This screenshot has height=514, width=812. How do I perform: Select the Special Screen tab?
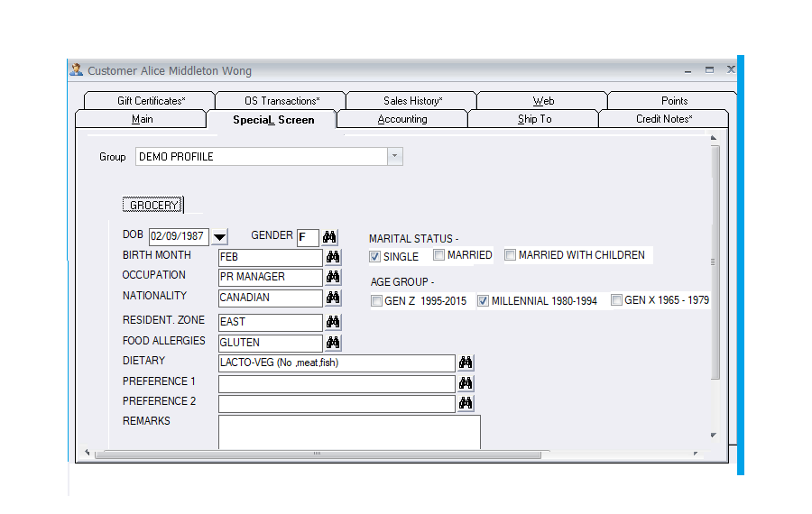click(x=272, y=120)
